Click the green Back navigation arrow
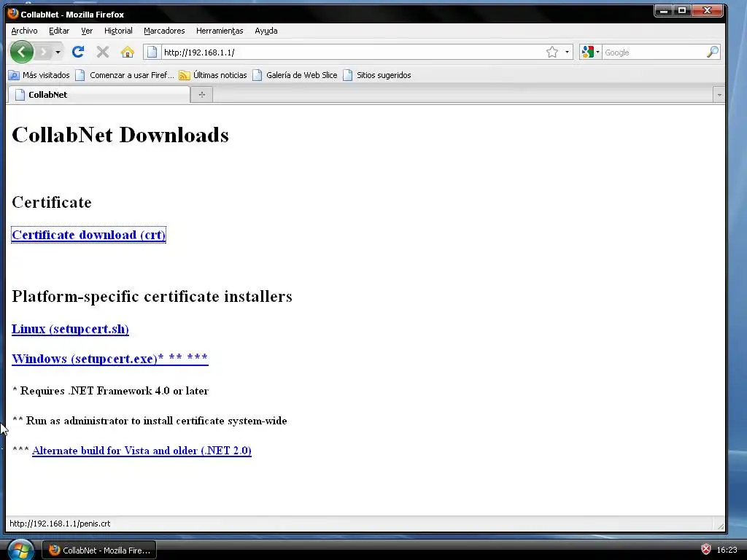This screenshot has width=747, height=560. (21, 52)
